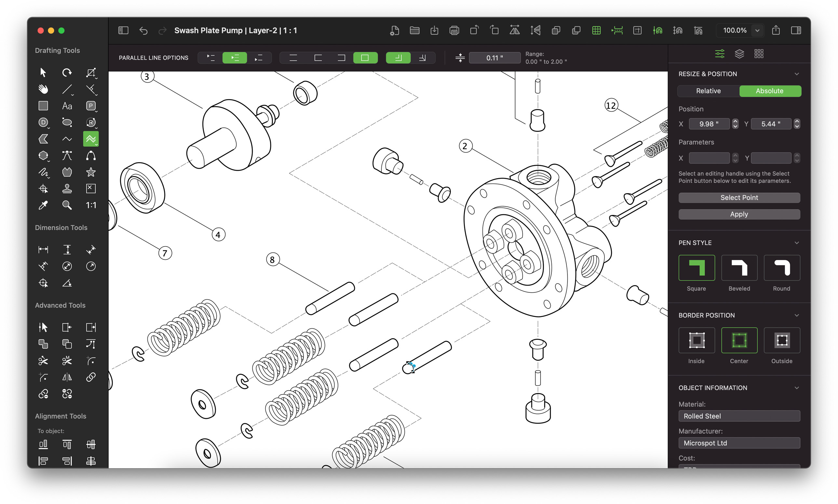Viewport: 838px width, 504px height.
Task: Open the right panel grid view tab
Action: click(759, 53)
